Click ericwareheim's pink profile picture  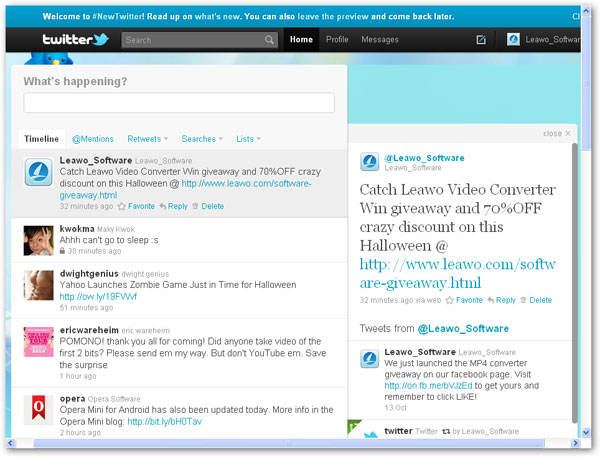[x=39, y=342]
